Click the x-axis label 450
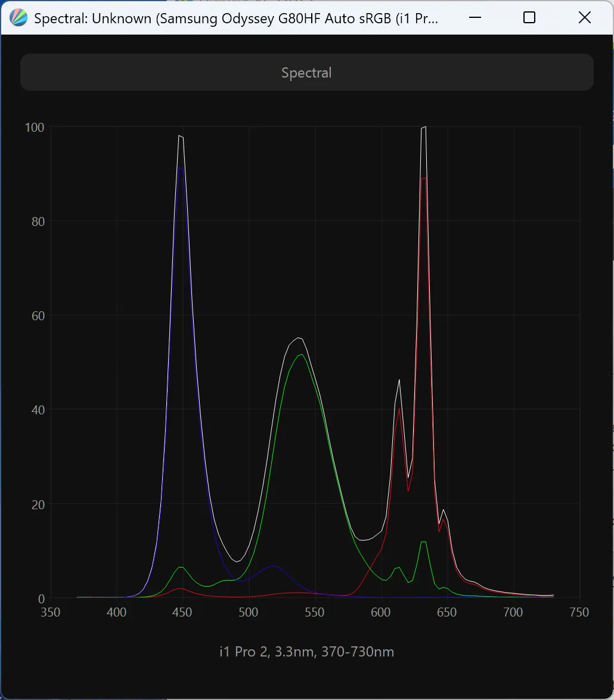614x700 pixels. [x=182, y=612]
